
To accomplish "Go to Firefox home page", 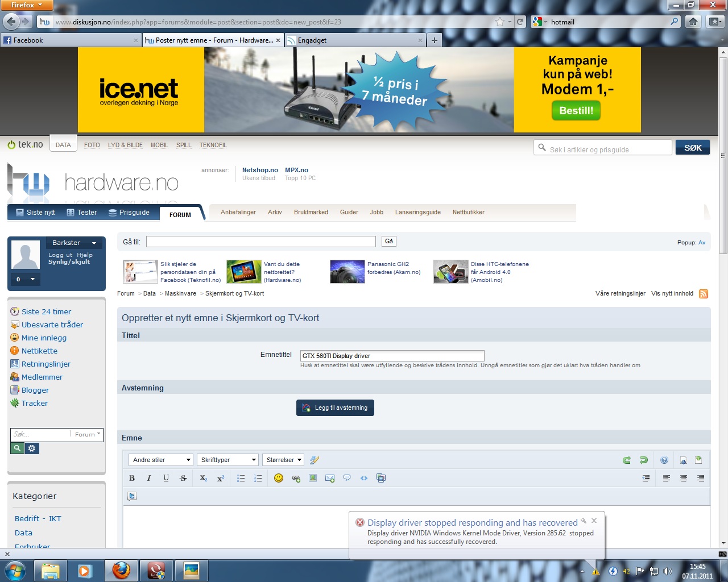I will (693, 22).
